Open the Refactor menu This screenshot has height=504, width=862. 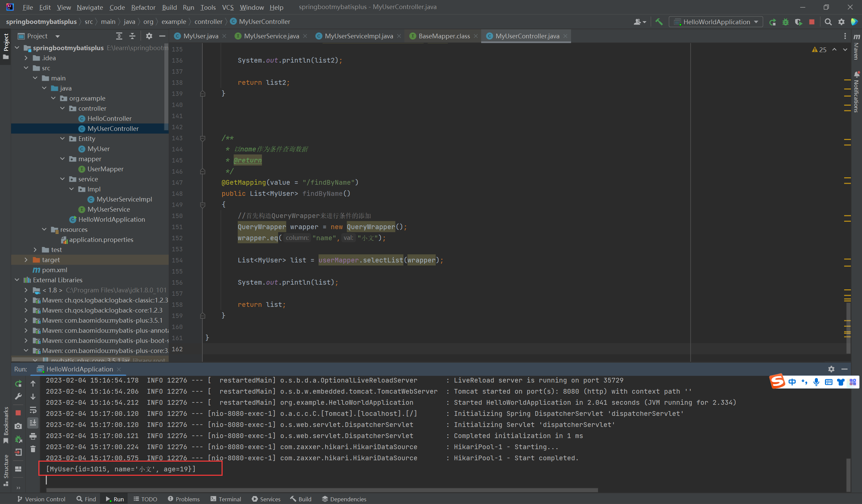[143, 7]
